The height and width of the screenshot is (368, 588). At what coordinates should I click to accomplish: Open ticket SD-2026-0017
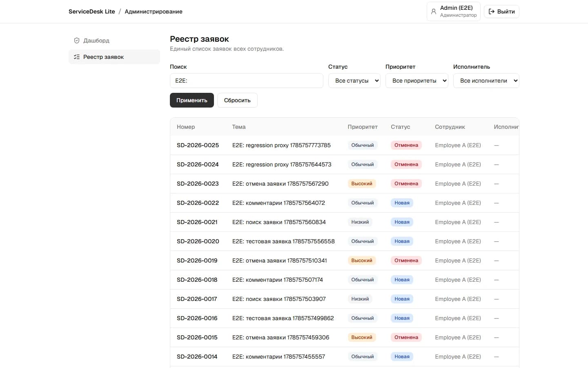pos(197,299)
